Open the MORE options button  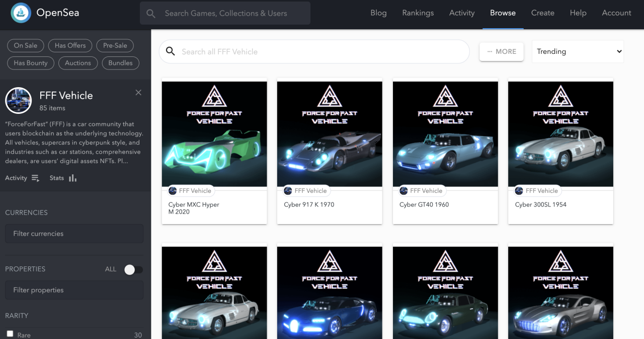[x=502, y=51]
